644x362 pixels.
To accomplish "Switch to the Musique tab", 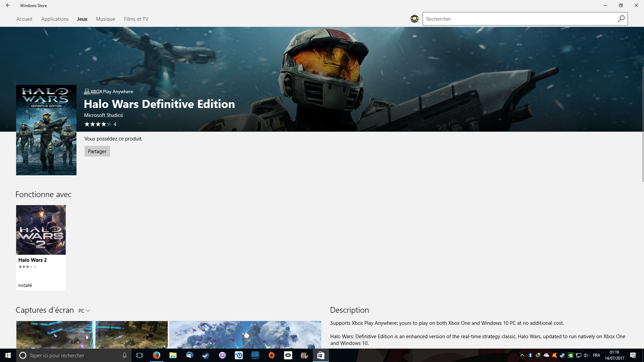I will click(x=105, y=19).
